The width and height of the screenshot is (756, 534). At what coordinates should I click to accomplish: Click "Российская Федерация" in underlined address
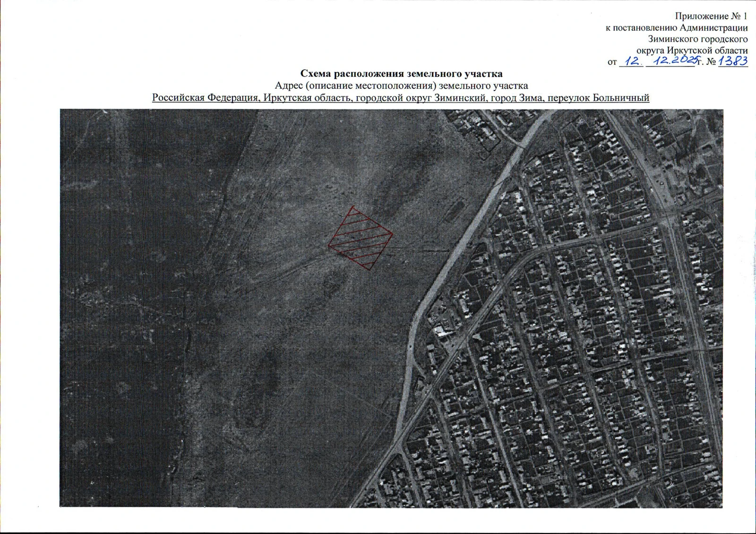pyautogui.click(x=206, y=98)
